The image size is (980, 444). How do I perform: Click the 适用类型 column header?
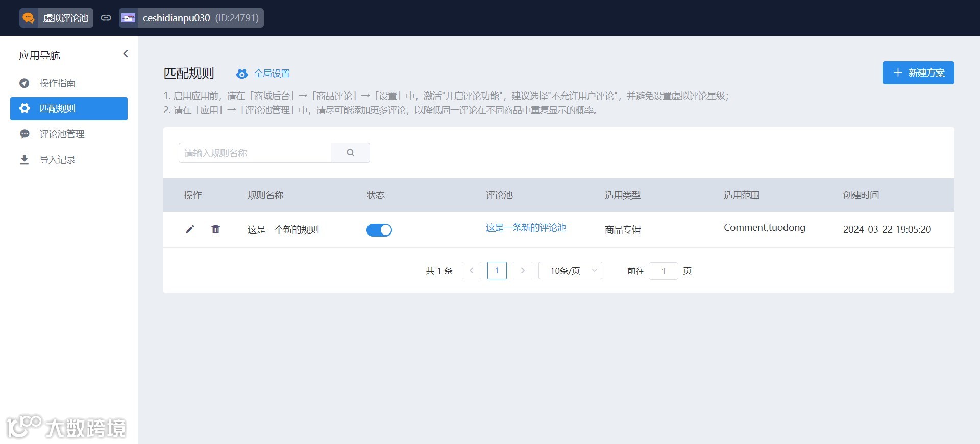[x=623, y=195]
